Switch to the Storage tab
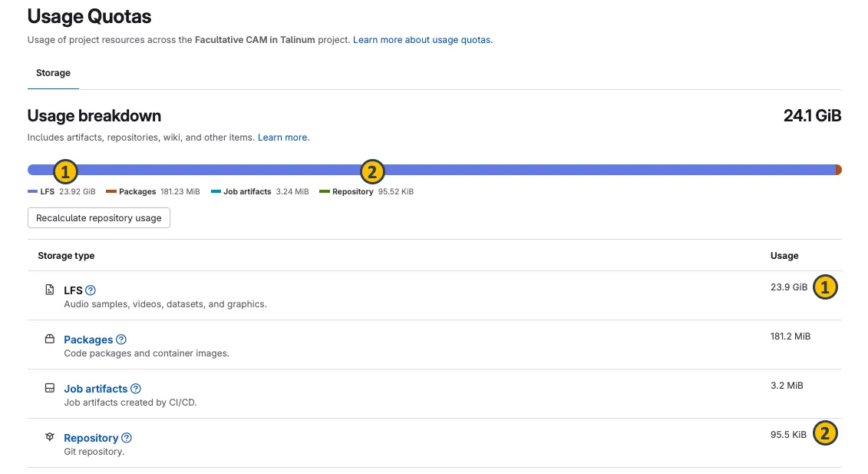 (x=53, y=73)
